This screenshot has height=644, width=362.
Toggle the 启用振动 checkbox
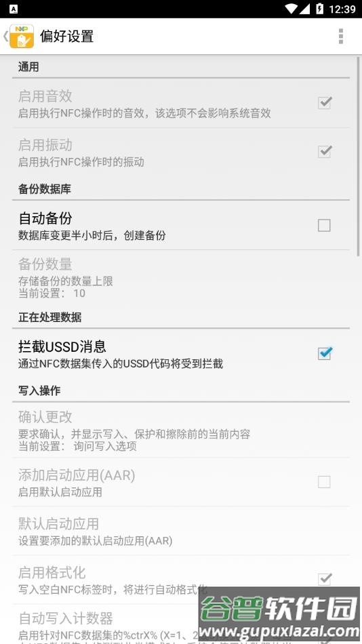point(325,152)
